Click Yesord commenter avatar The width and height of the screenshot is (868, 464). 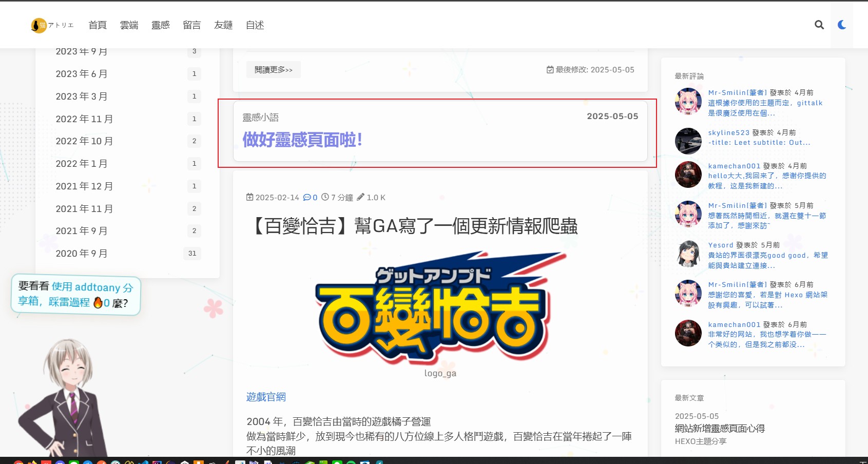coord(688,254)
